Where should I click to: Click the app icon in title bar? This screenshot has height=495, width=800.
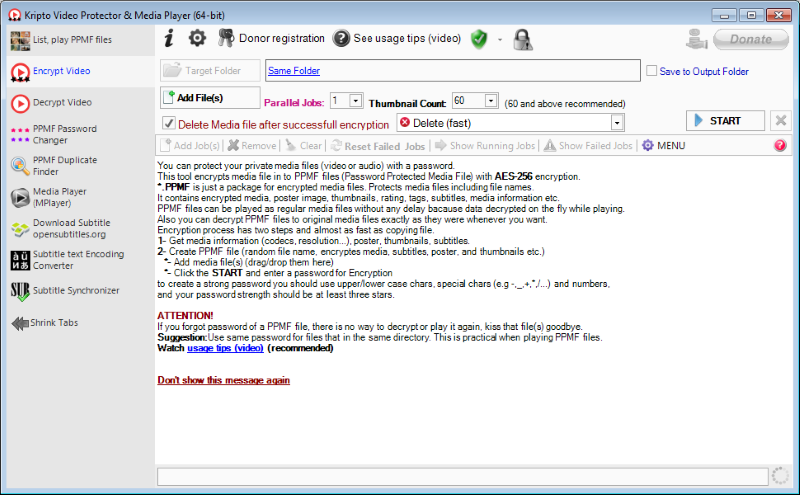[x=15, y=15]
